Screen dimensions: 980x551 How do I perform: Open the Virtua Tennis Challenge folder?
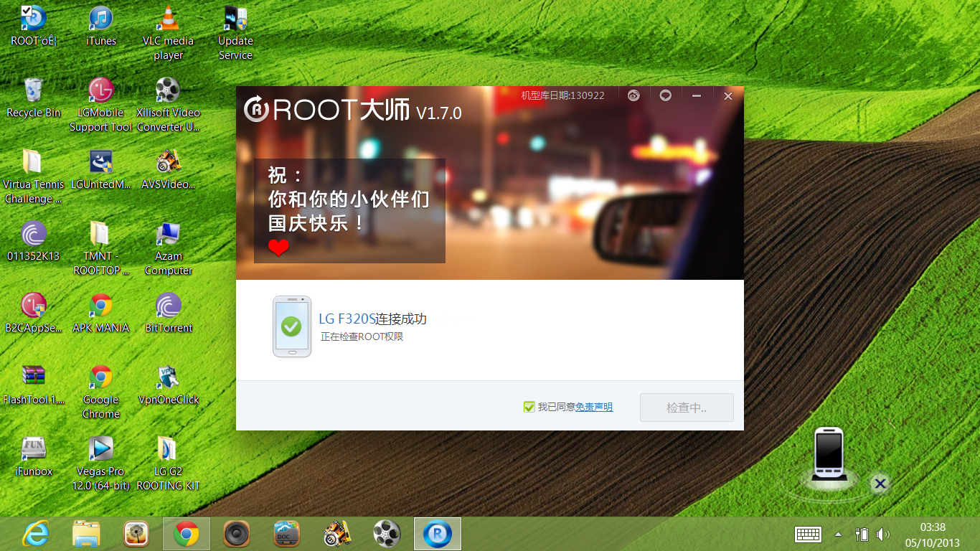click(34, 176)
